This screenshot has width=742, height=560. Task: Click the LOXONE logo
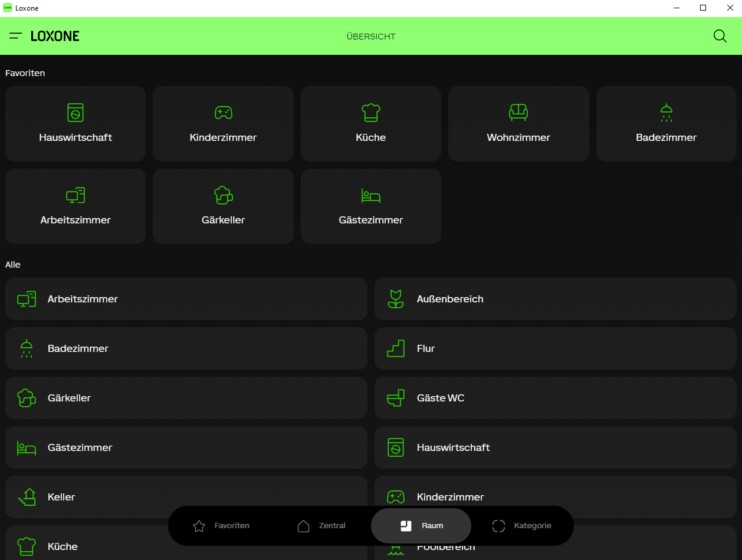coord(55,36)
